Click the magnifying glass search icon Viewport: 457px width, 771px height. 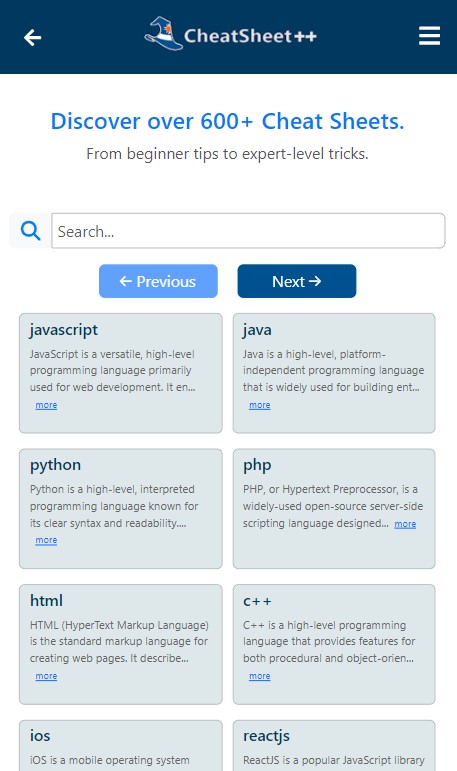(x=30, y=230)
